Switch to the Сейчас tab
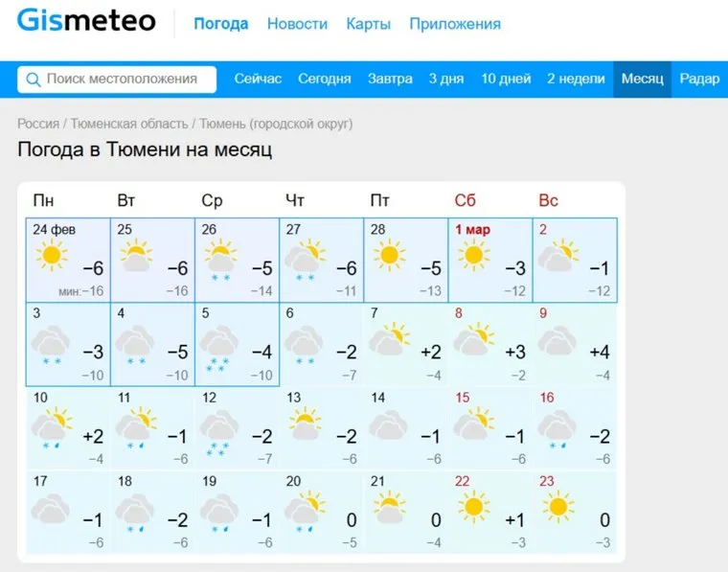The image size is (728, 572). (258, 80)
